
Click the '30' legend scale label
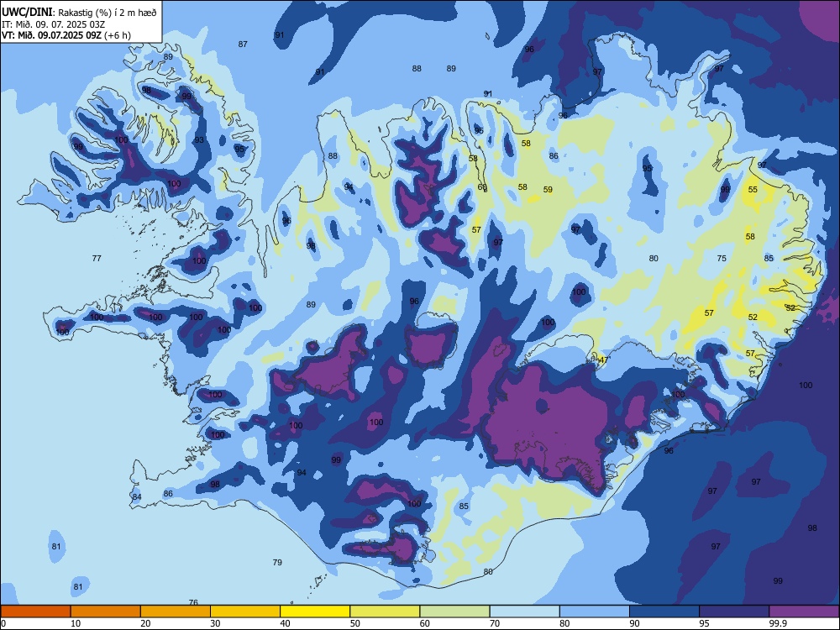[x=215, y=623]
